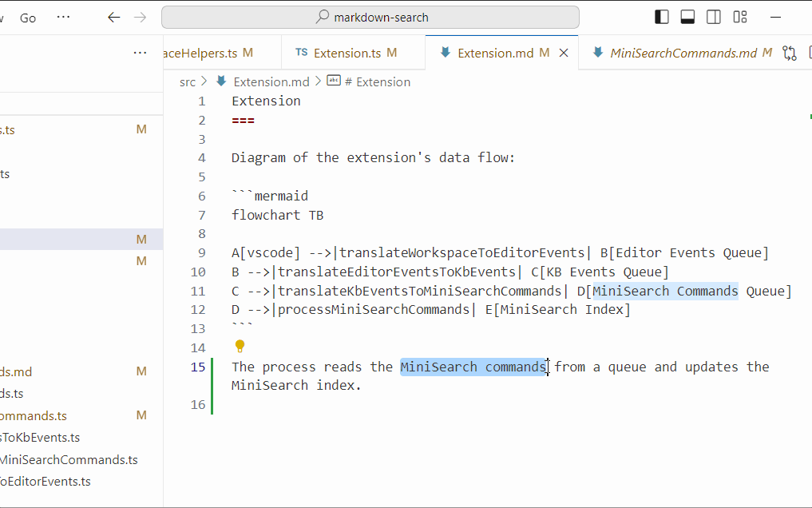Close the Extension.md tab

pos(564,54)
